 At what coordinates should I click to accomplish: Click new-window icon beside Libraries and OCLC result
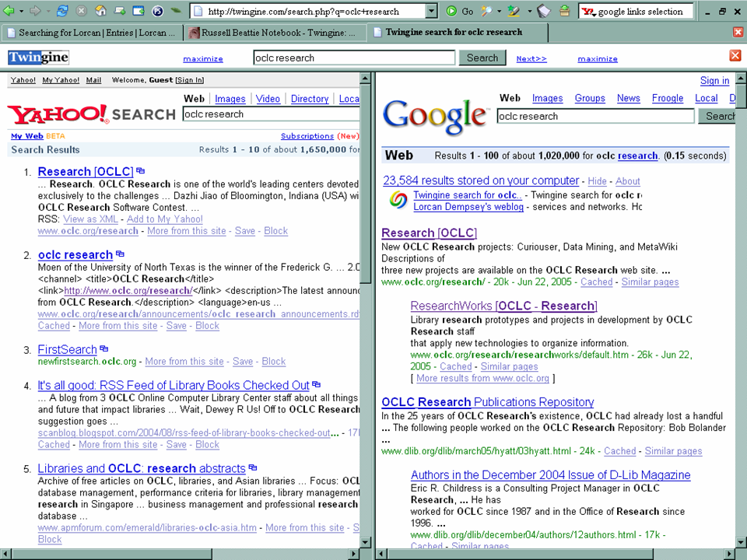click(x=253, y=467)
